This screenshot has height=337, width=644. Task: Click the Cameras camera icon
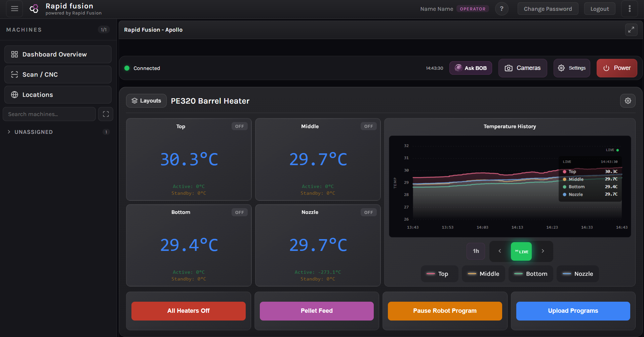tap(509, 68)
